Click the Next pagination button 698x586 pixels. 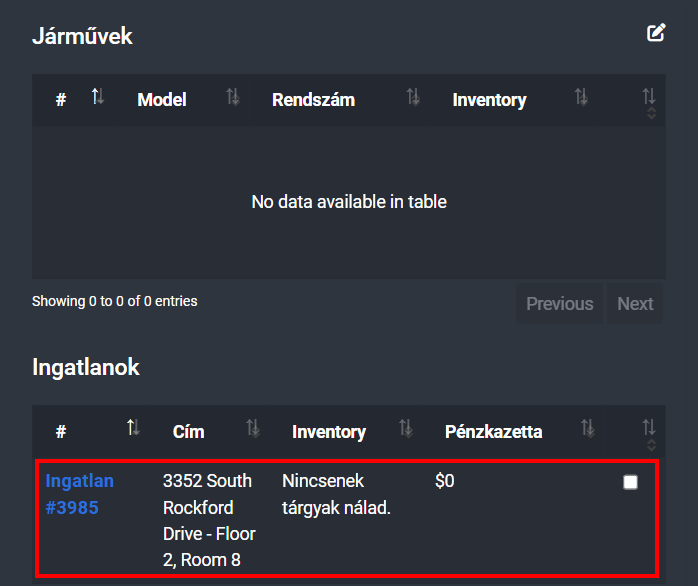point(635,304)
